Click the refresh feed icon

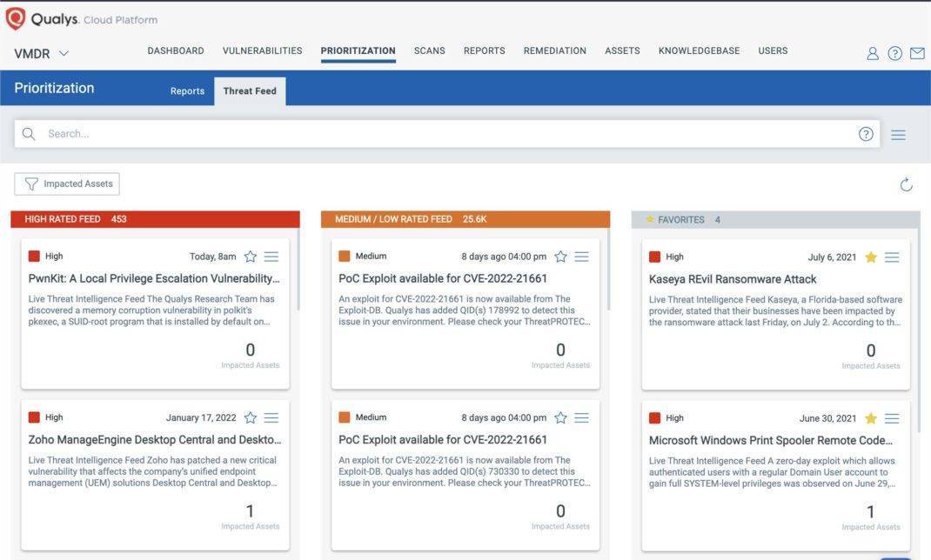point(906,184)
